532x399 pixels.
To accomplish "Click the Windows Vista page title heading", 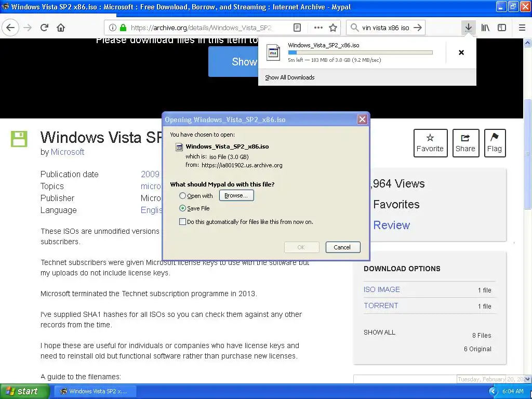I will [101, 137].
